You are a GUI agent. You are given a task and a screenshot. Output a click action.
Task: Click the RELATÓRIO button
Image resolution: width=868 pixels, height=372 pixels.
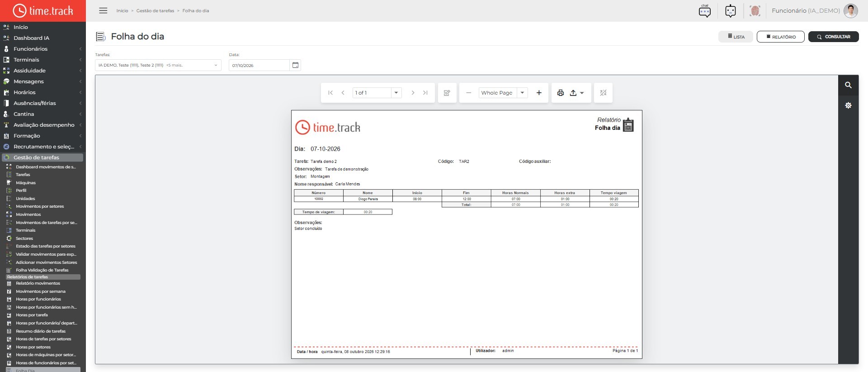[780, 37]
